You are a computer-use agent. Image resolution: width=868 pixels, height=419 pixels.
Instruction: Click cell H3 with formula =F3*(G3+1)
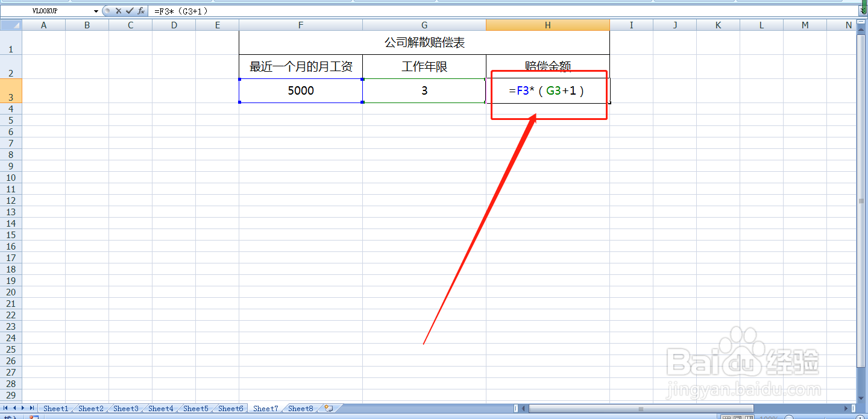coord(548,91)
